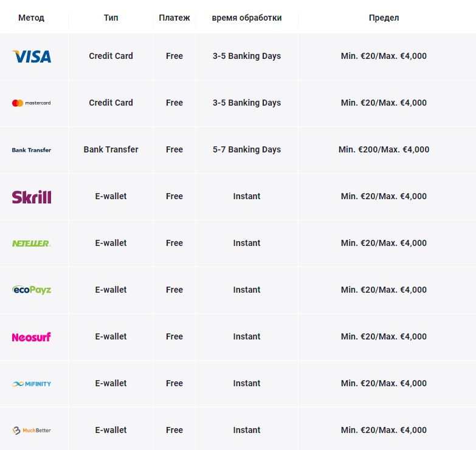Select the Mastercard logo
This screenshot has width=476, height=450.
pos(32,103)
